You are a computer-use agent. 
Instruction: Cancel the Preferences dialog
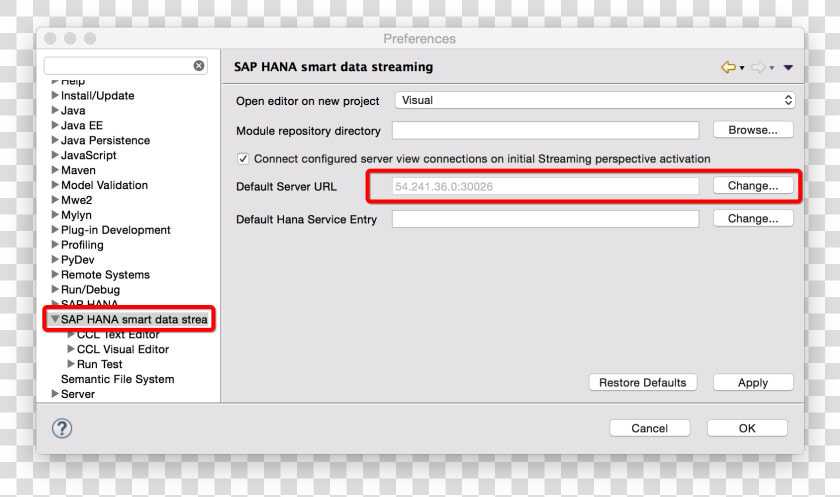click(x=649, y=428)
